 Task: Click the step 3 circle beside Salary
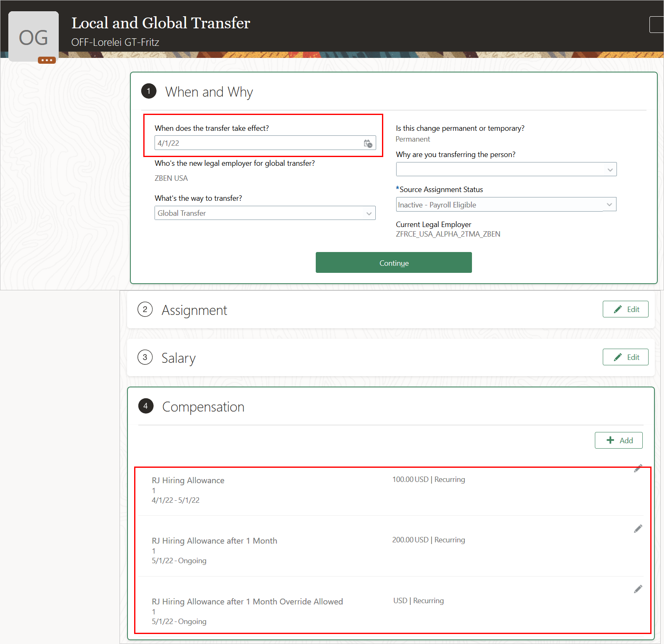[145, 357]
